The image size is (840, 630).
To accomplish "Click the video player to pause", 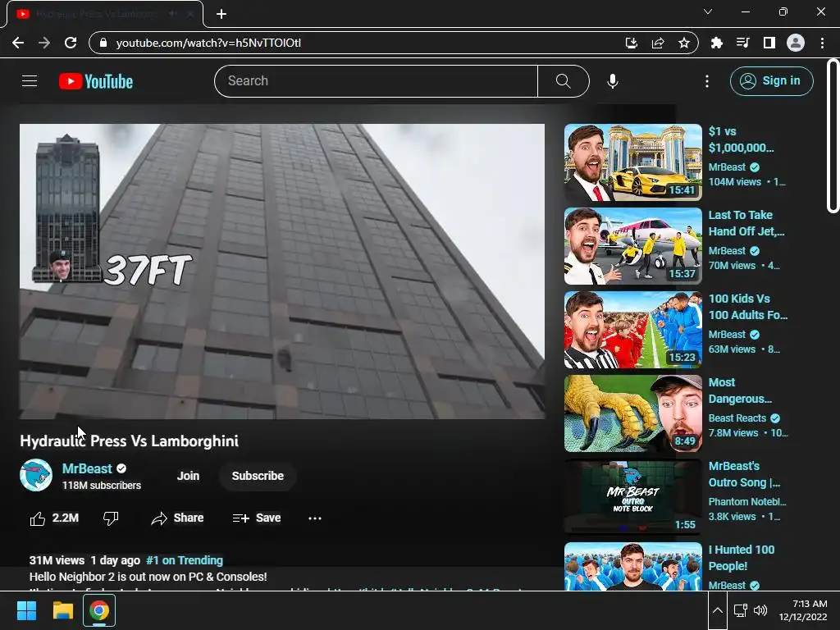I will click(282, 271).
